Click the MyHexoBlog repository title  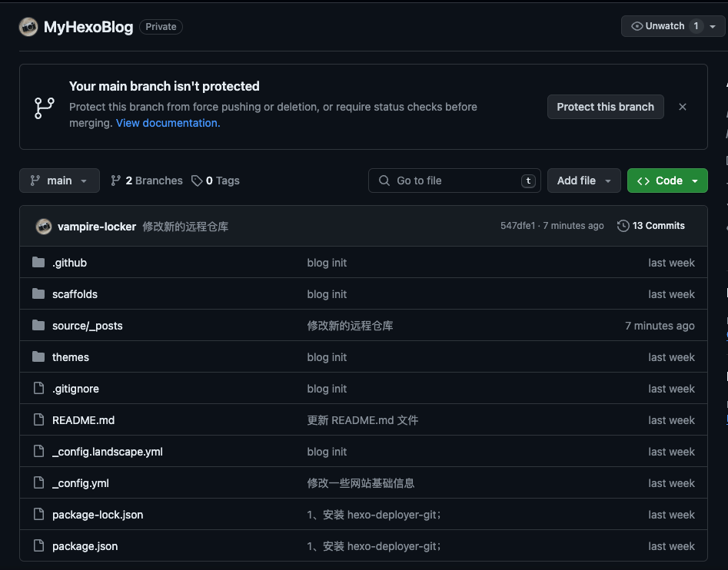[88, 27]
